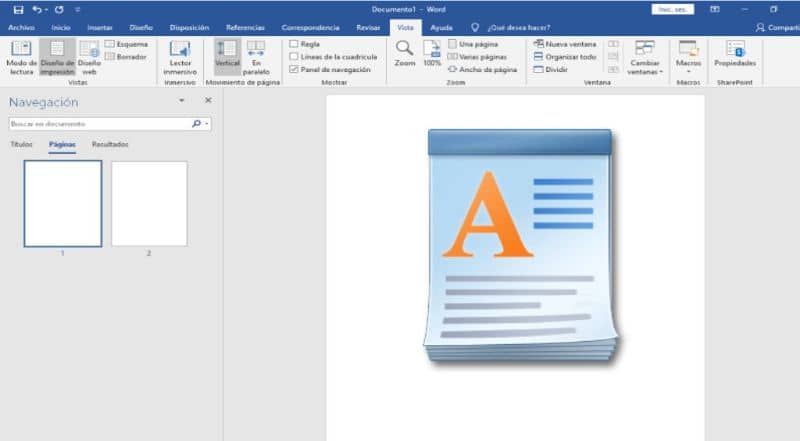Switch to the Revisar tab
Image resolution: width=800 pixels, height=441 pixels.
coord(368,28)
